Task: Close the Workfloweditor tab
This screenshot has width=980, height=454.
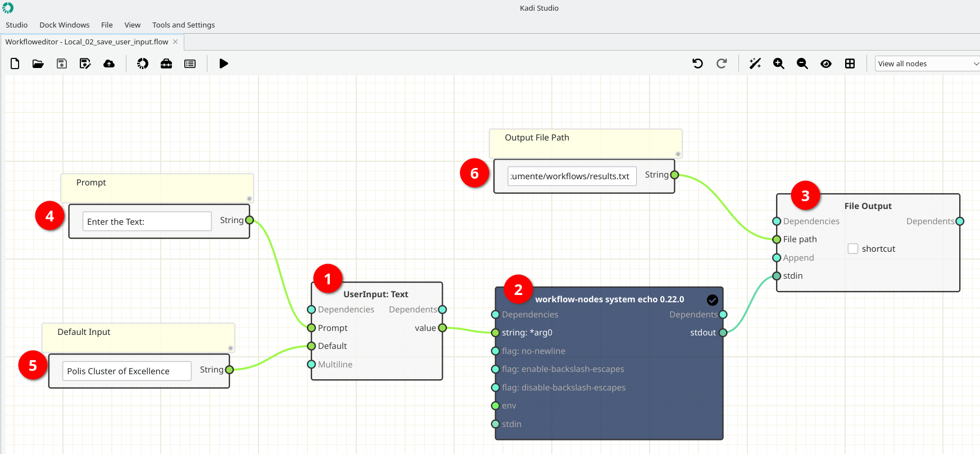Action: click(x=175, y=42)
